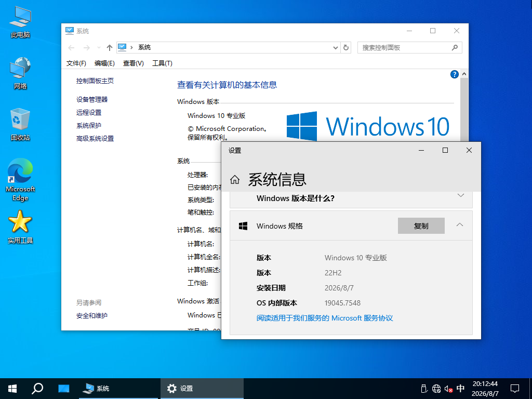Open the recent locations dropdown arrow

click(99, 48)
